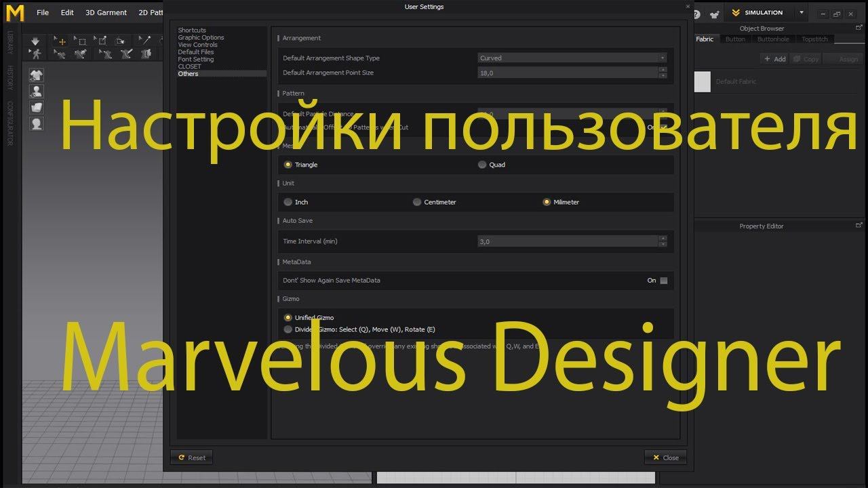Click the avatar head icon in 3D view
This screenshot has width=868, height=488.
[37, 124]
